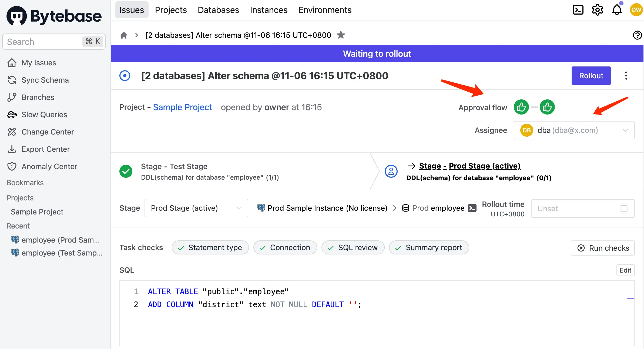Expand the Stage Prod Stage (active) dropdown
Viewport: 644px width, 349px height.
click(x=196, y=208)
